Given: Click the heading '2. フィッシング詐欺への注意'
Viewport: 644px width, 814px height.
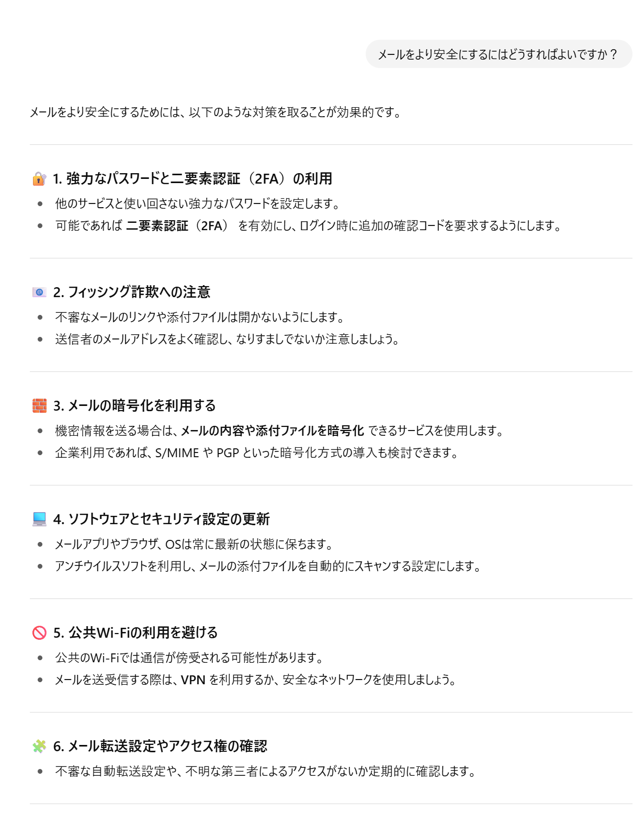Looking at the screenshot, I should coord(132,292).
